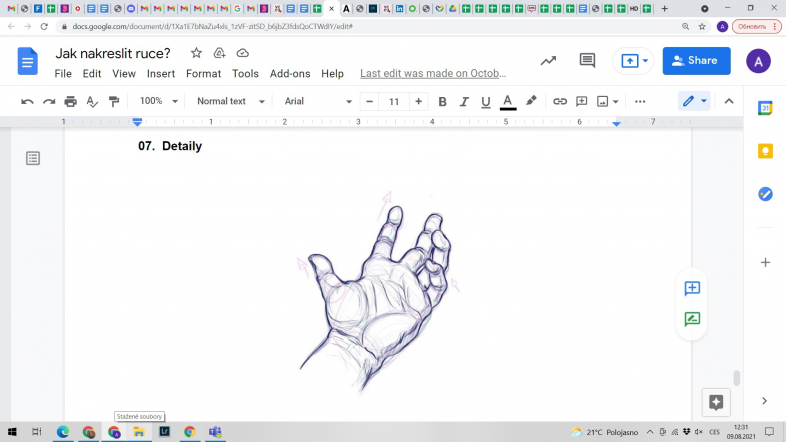
Task: Star this document
Action: 196,53
